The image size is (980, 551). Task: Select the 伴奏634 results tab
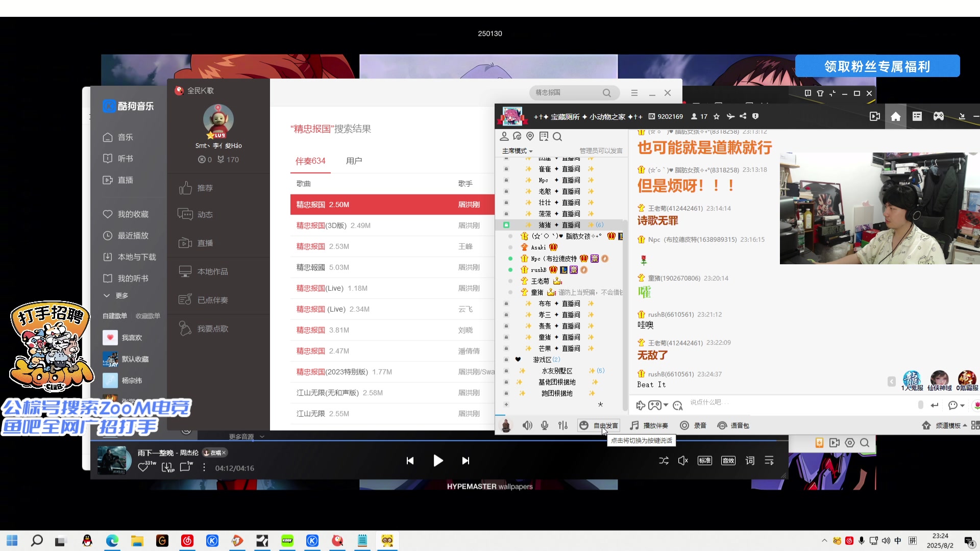tap(310, 161)
